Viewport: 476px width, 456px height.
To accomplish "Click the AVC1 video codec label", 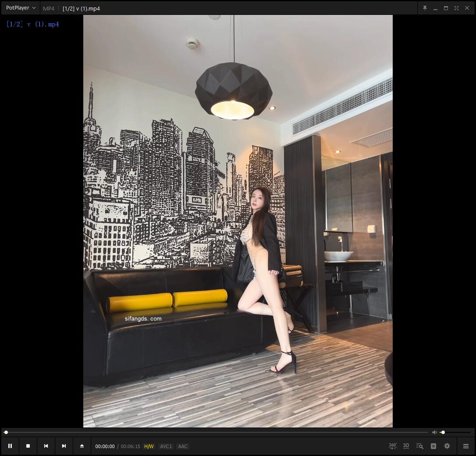I will pyautogui.click(x=166, y=446).
